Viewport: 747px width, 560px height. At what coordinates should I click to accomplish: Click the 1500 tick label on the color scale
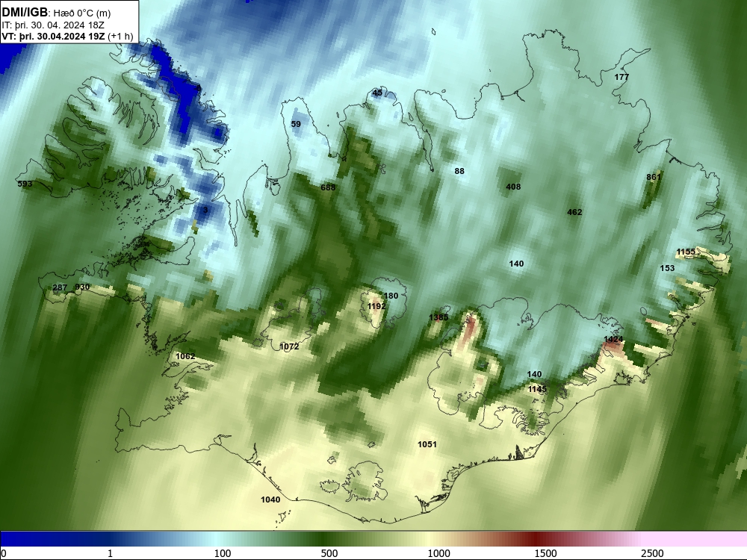point(545,553)
